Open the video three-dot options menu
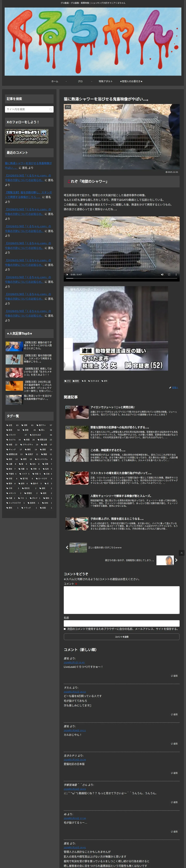Image resolution: width=186 pixels, height=868 pixels. pyautogui.click(x=176, y=275)
